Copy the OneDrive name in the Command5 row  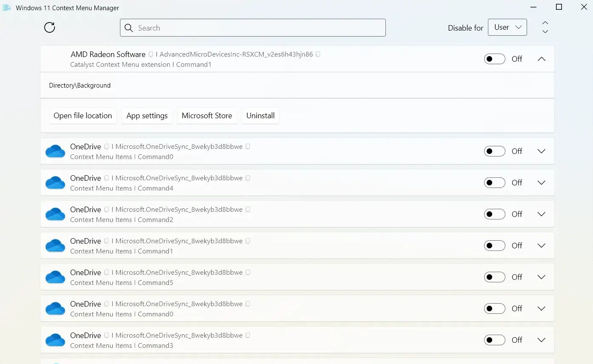coord(106,273)
